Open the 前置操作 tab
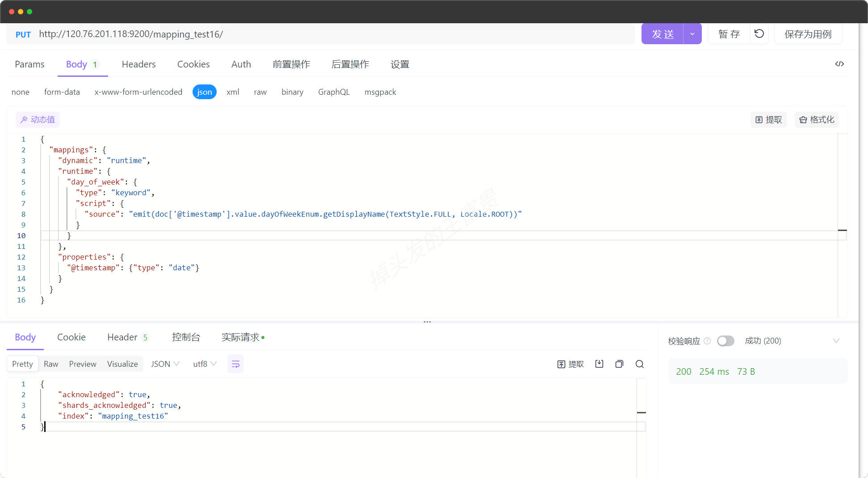868x478 pixels. [291, 64]
